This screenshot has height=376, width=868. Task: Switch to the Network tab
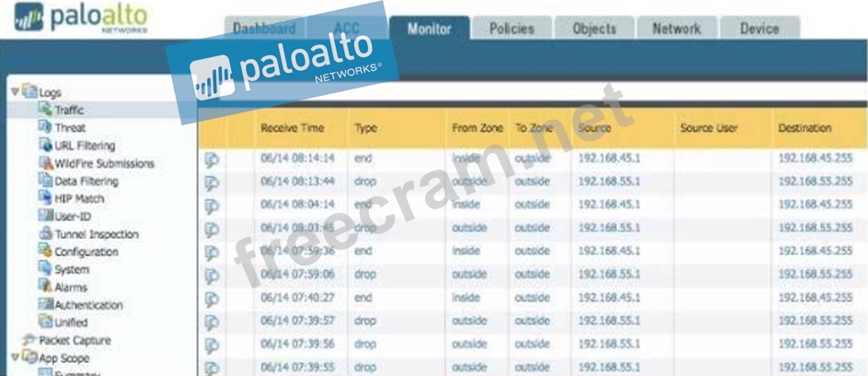pos(677,29)
